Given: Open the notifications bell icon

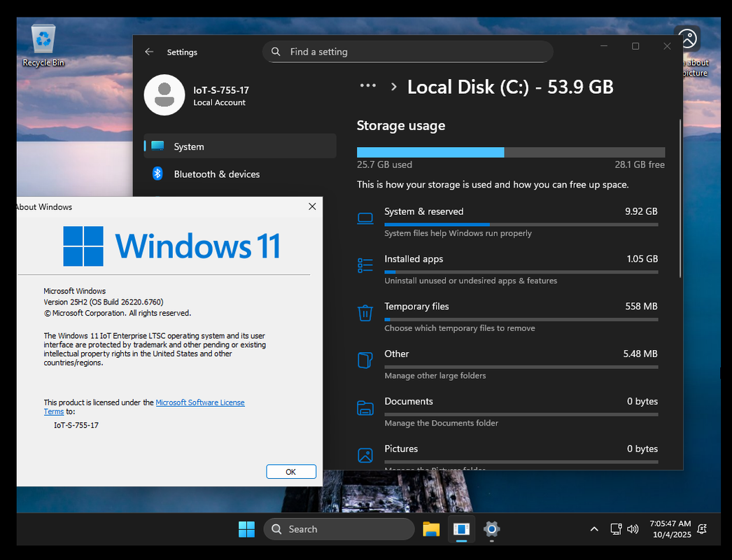Looking at the screenshot, I should point(702,529).
